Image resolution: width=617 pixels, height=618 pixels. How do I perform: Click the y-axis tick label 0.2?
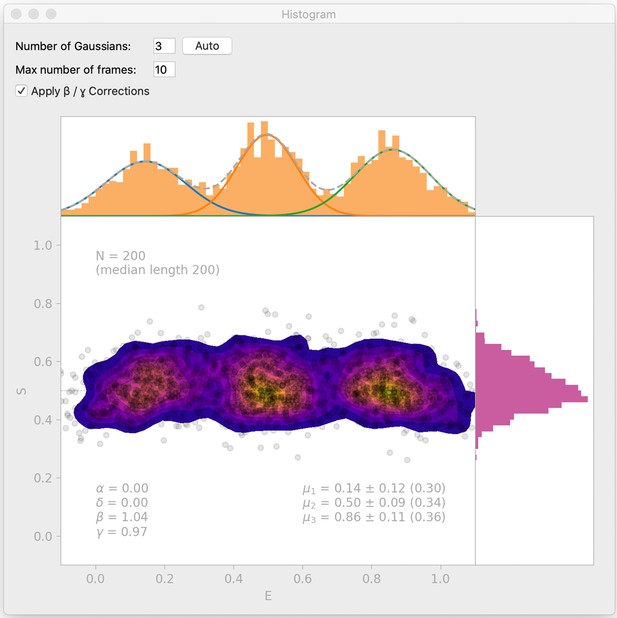(x=43, y=478)
